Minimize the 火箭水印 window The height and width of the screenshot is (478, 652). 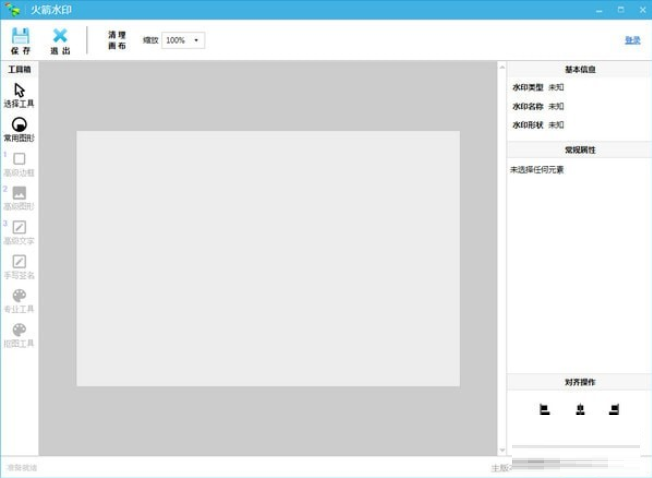[x=599, y=10]
